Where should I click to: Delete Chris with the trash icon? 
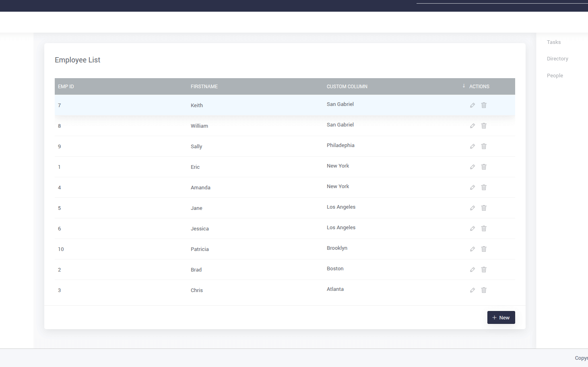[484, 290]
